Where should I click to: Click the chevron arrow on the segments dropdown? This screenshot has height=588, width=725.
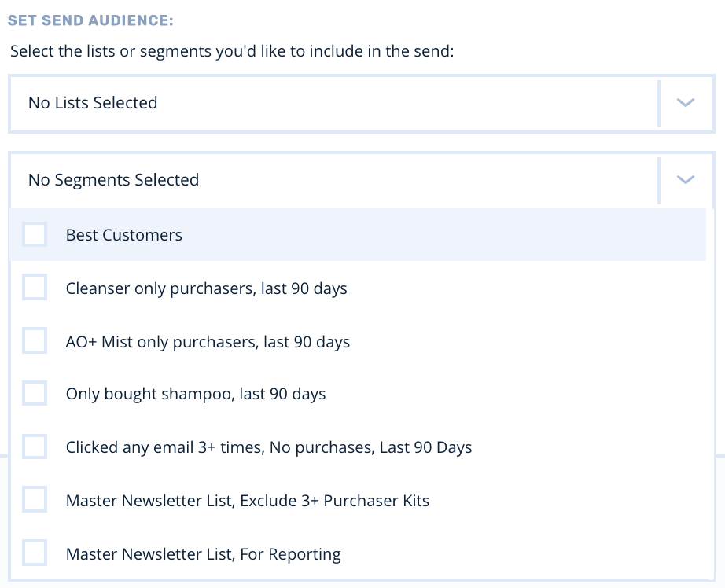click(686, 180)
